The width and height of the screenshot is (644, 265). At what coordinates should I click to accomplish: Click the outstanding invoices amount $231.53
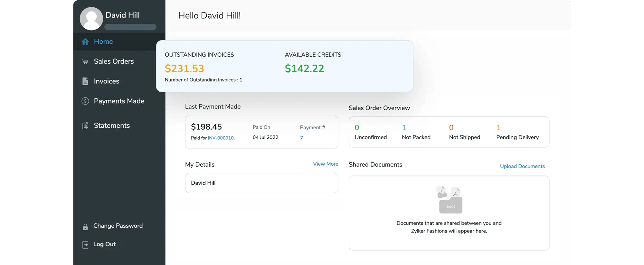(184, 69)
